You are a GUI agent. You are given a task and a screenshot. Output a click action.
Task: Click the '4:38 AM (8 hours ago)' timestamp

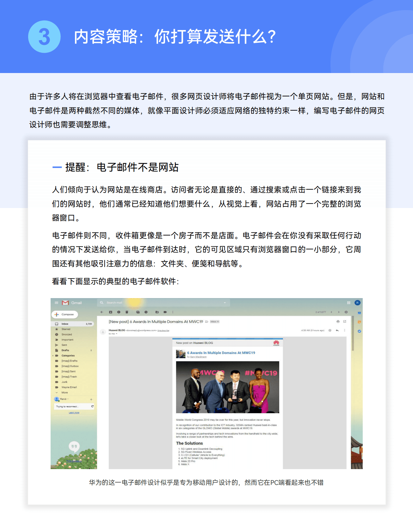[313, 330]
